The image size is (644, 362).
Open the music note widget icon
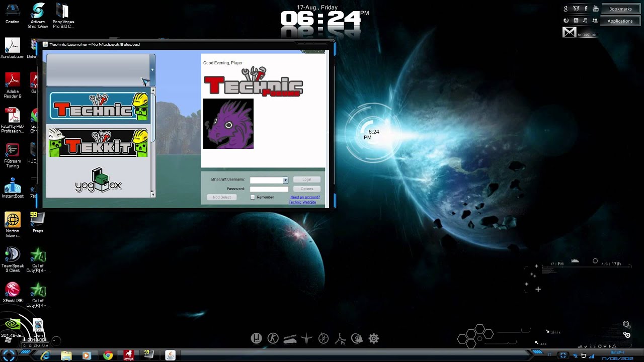pyautogui.click(x=585, y=21)
